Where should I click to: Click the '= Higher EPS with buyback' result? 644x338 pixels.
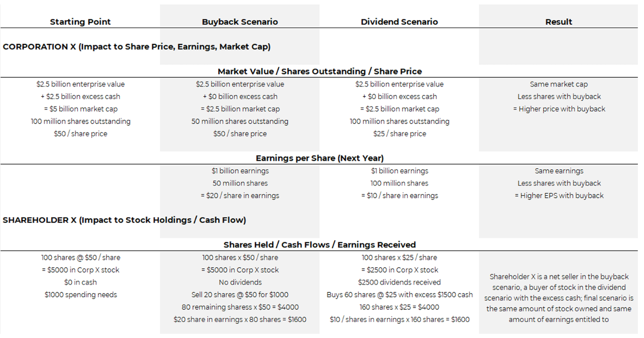559,196
